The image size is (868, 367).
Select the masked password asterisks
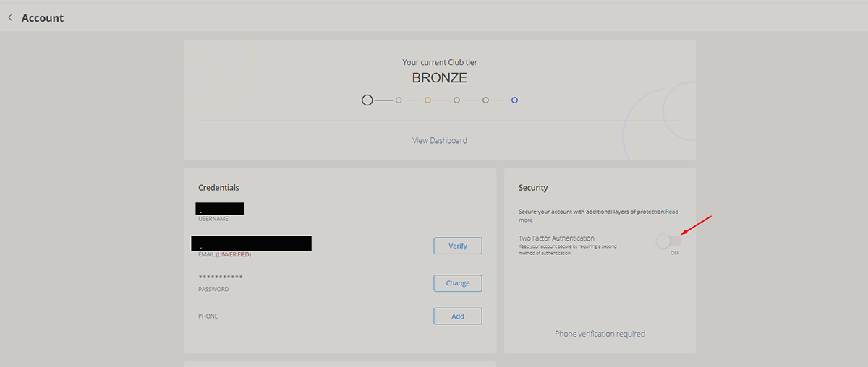[221, 278]
